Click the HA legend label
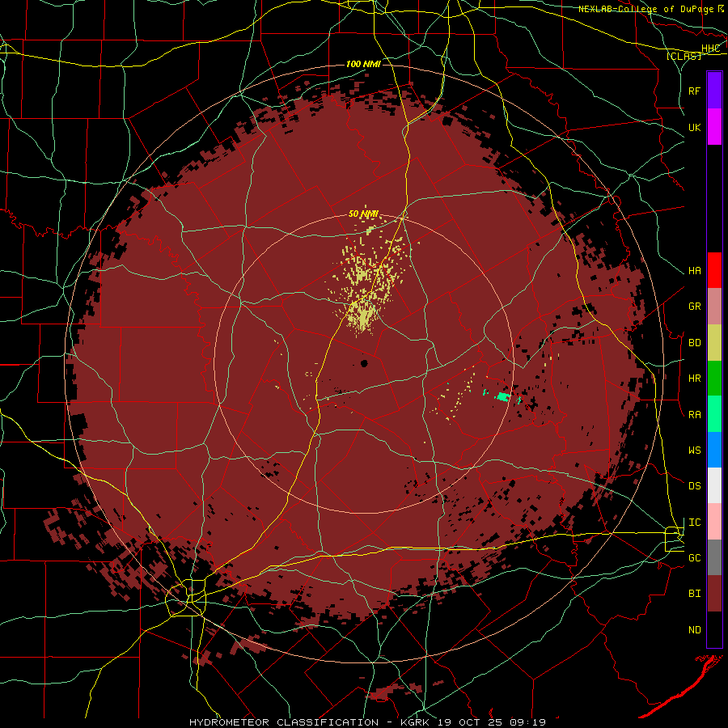The height and width of the screenshot is (728, 728). (x=694, y=271)
